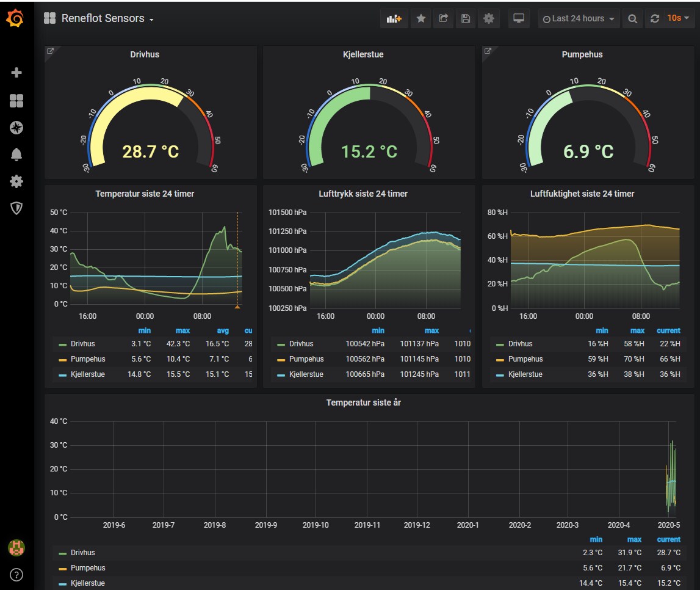Toggle Drivhus series in Temperatur 24 timer legend
Screen dimensions: 700x590
(82, 344)
